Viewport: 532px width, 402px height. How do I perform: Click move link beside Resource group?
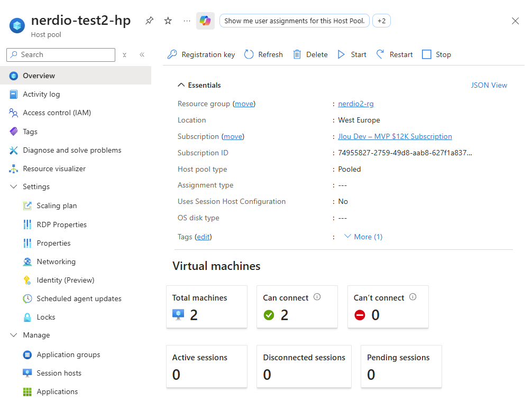click(244, 104)
